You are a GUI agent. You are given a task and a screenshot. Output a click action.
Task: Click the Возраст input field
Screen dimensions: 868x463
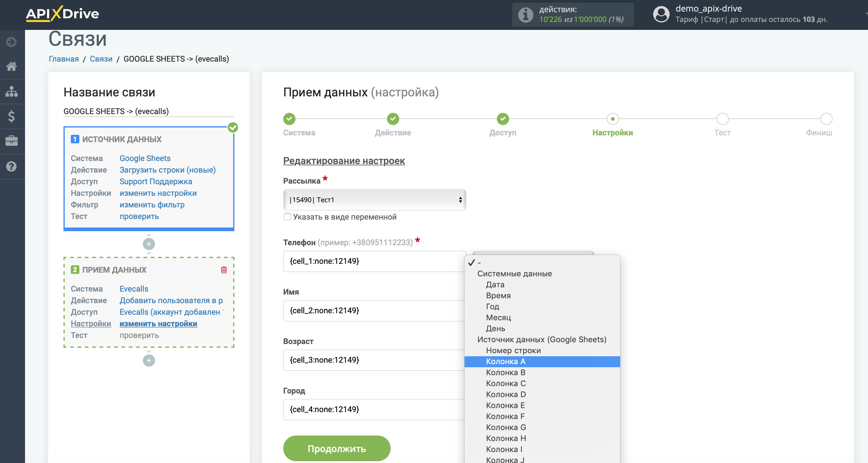(x=374, y=360)
